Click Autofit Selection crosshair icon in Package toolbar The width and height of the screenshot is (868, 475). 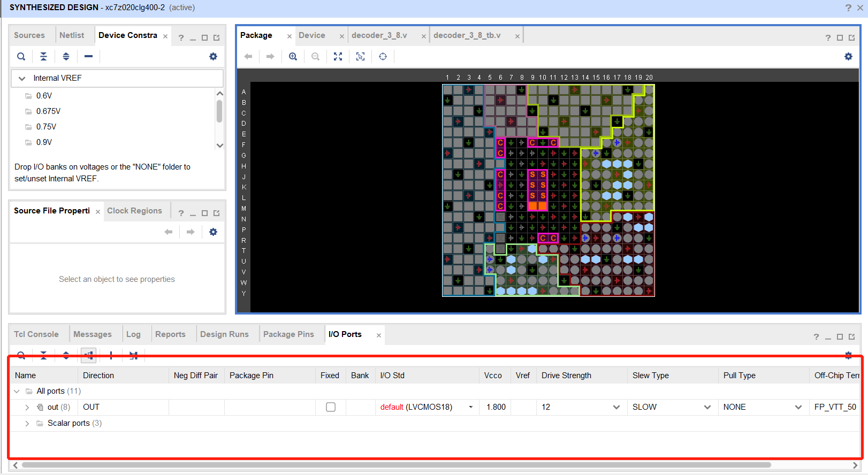(383, 56)
